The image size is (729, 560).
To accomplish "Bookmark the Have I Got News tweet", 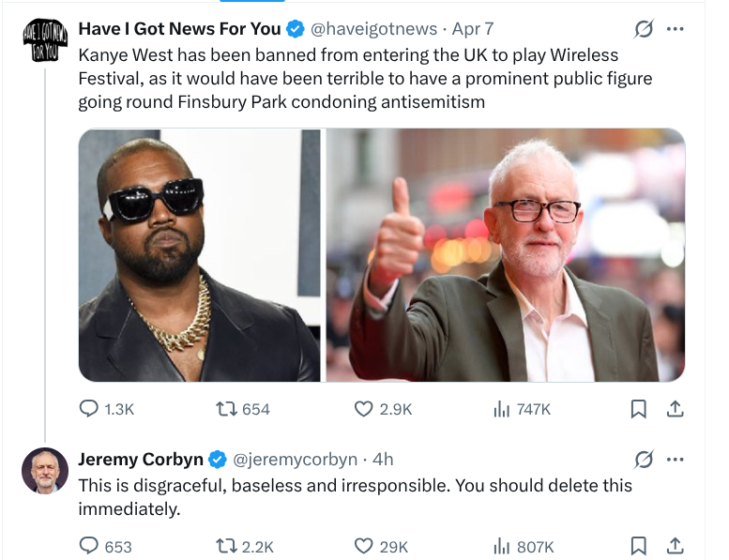I will 638,409.
